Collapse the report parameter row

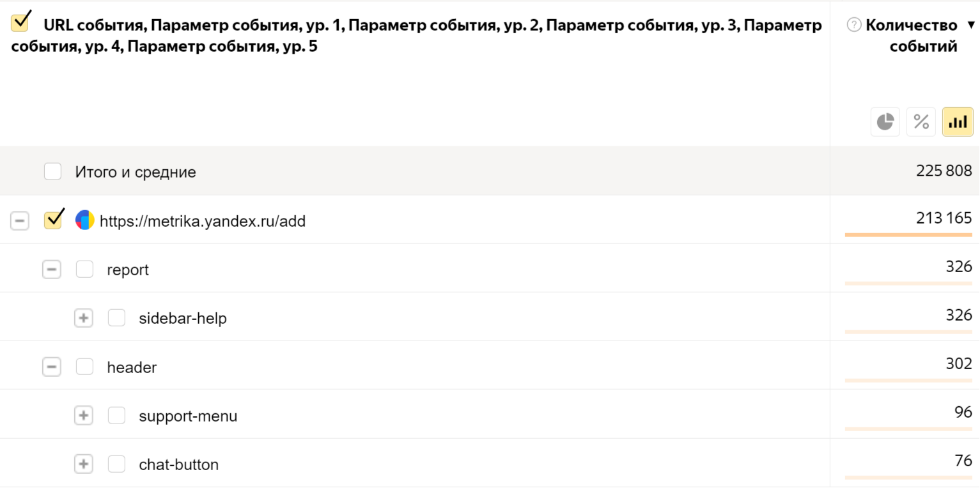click(52, 270)
